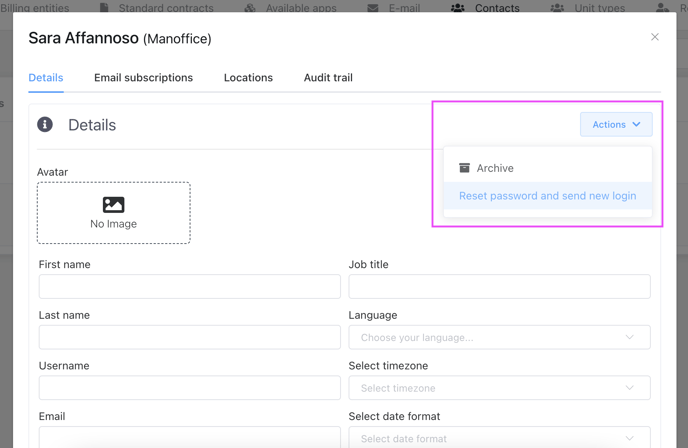
Task: Choose Reset password and send new login
Action: pos(547,196)
